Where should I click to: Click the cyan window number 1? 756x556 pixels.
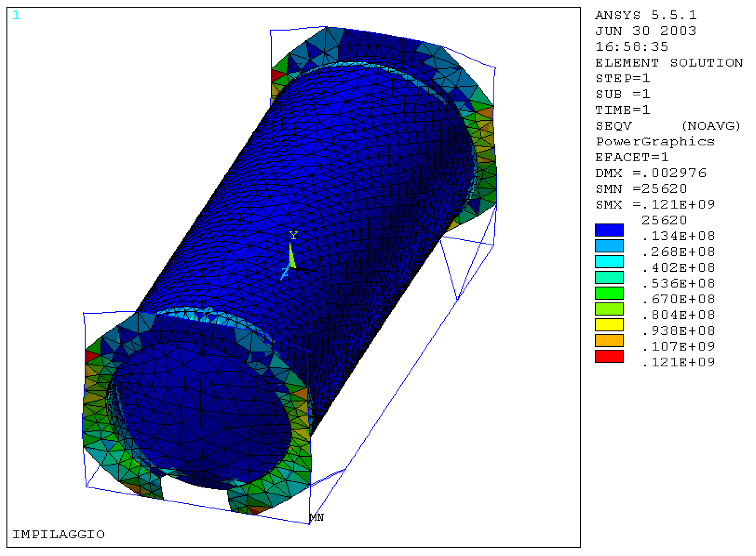(16, 15)
